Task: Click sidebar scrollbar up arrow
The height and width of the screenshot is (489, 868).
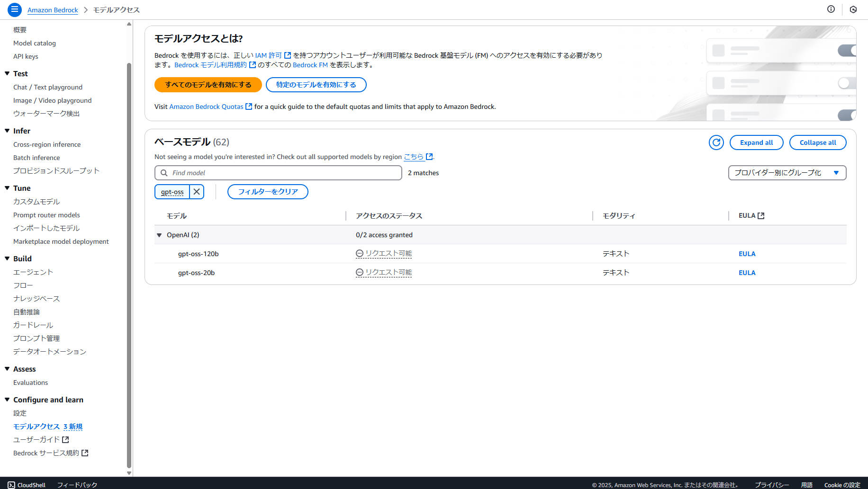Action: [129, 24]
